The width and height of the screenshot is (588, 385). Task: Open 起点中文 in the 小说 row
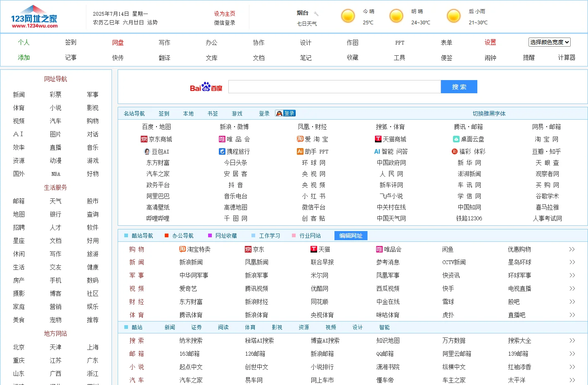191,367
